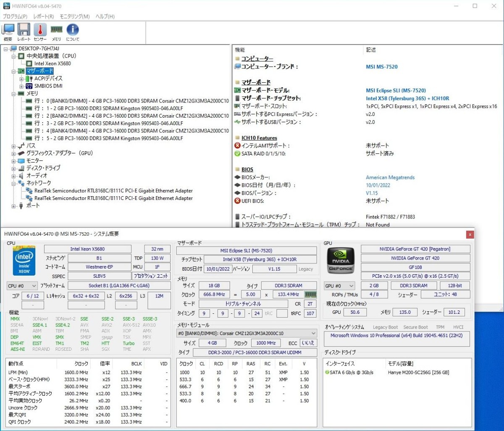Open the ヘルプ(H) menu
The height and width of the screenshot is (431, 504).
pyautogui.click(x=105, y=16)
